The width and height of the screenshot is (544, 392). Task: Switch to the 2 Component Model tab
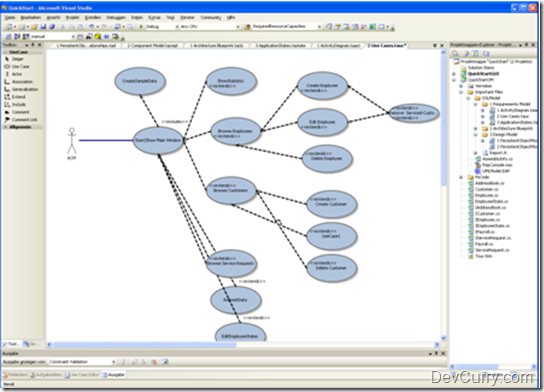[152, 45]
